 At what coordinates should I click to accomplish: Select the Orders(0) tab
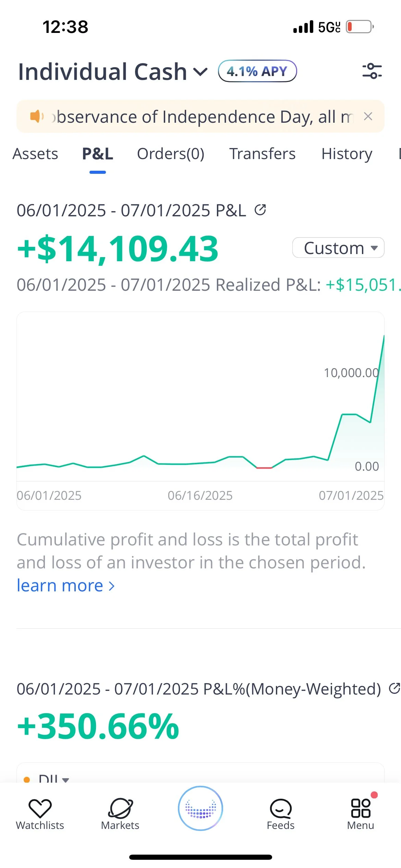point(171,154)
